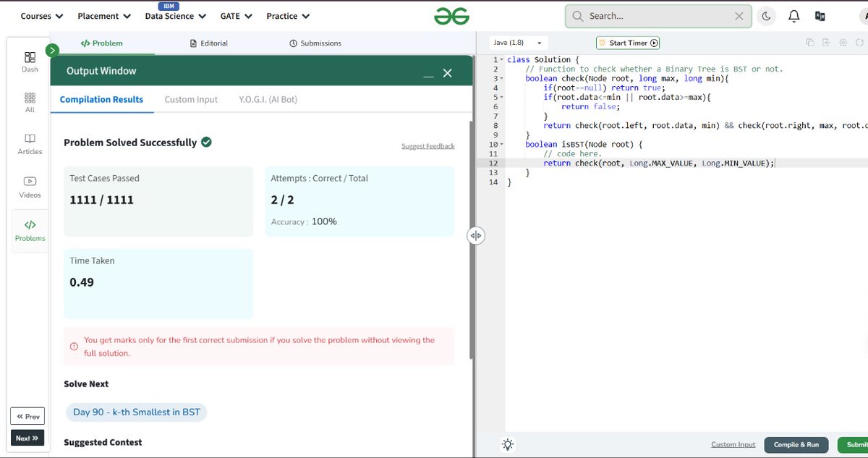Clear search field with X icon
Viewport: 868px width, 458px height.
point(739,16)
